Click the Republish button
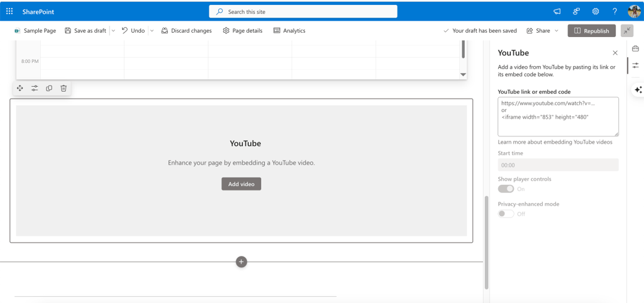The image size is (644, 303). [x=591, y=31]
